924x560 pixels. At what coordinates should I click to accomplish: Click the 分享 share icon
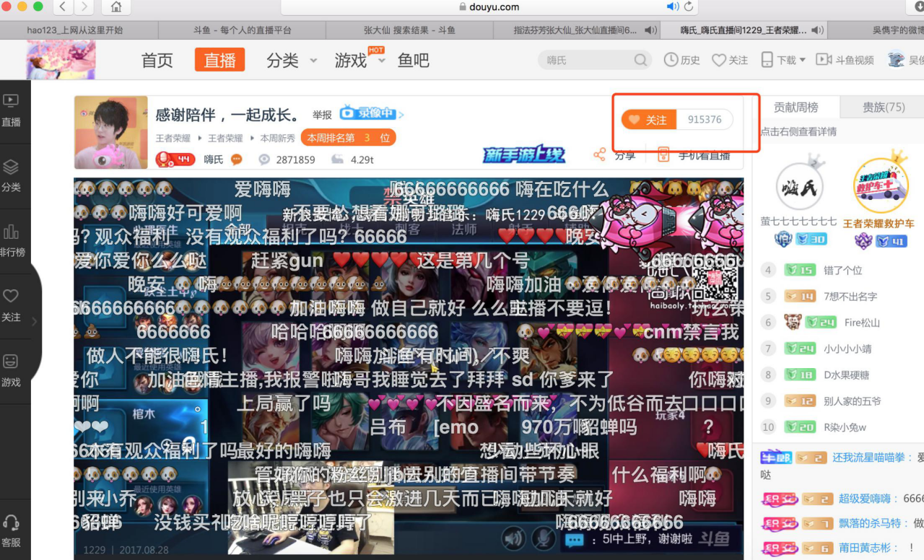pos(599,154)
